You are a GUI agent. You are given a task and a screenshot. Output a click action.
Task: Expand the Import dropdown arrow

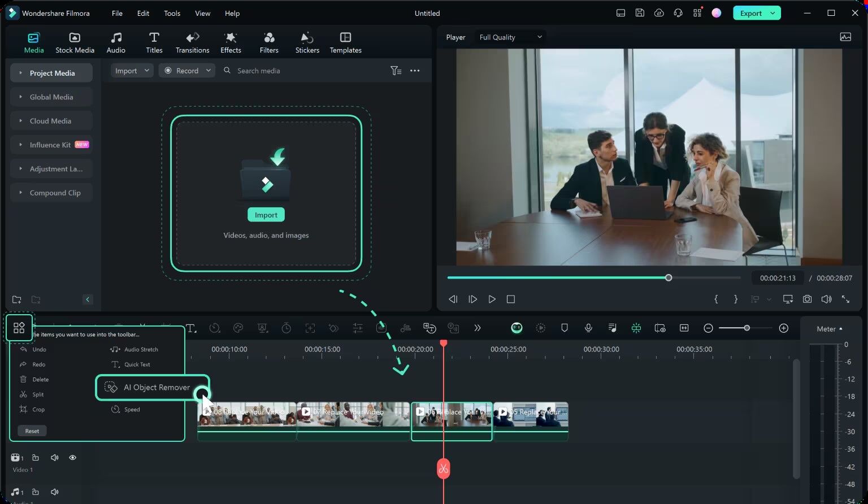146,70
